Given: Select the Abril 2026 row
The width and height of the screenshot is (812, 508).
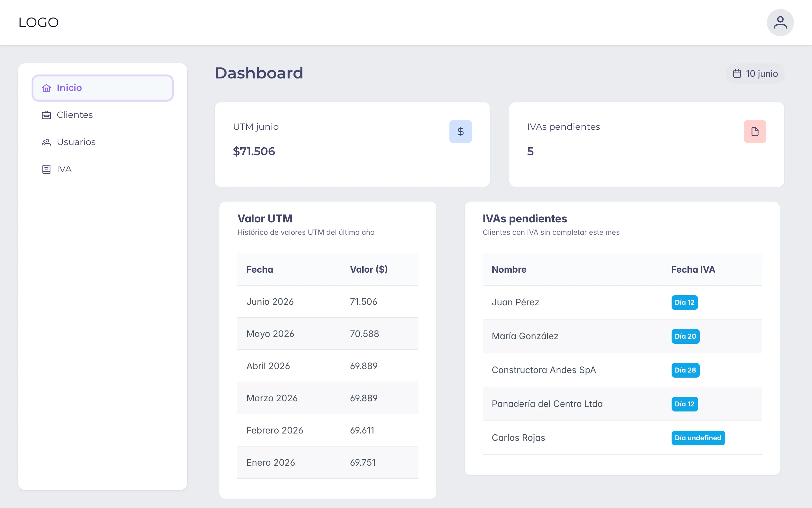Looking at the screenshot, I should point(328,366).
